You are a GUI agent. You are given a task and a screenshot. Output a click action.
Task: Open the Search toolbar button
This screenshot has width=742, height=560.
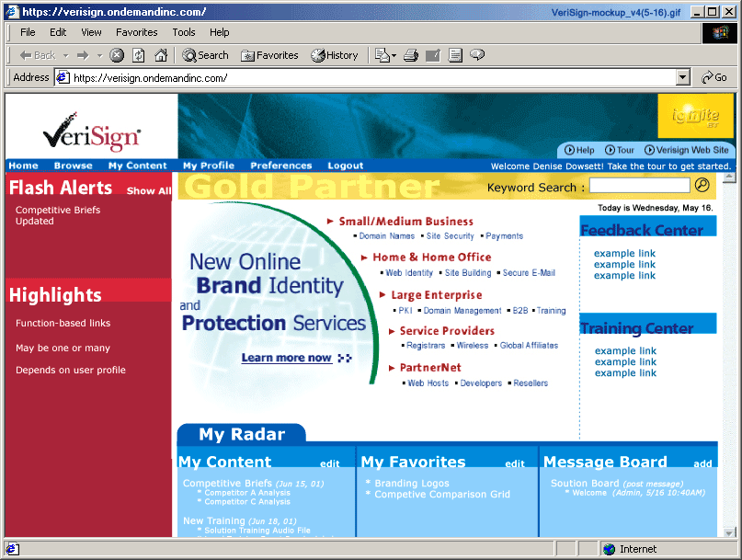coord(205,55)
